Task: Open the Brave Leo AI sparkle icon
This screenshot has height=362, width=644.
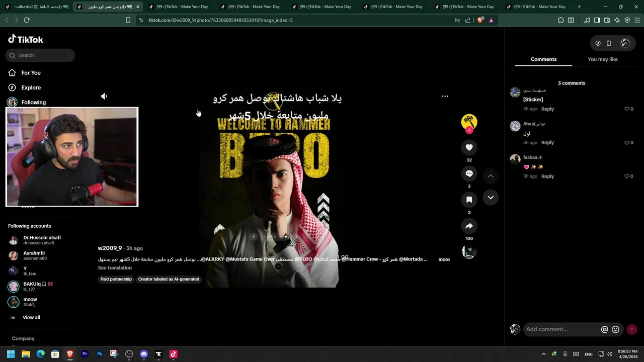Action: (617, 20)
